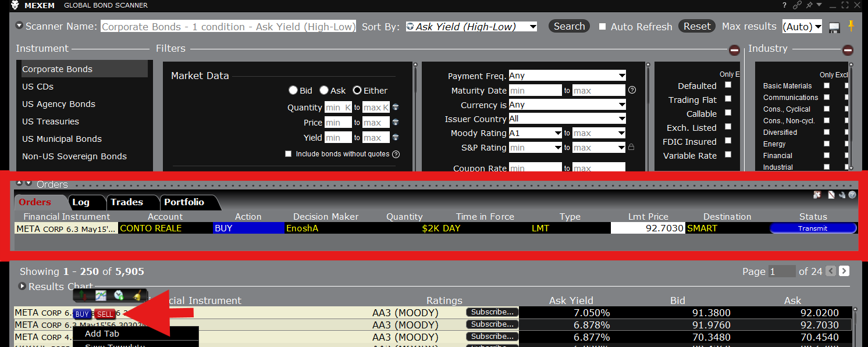Click the Maturity Date min field
The width and height of the screenshot is (868, 347).
535,91
